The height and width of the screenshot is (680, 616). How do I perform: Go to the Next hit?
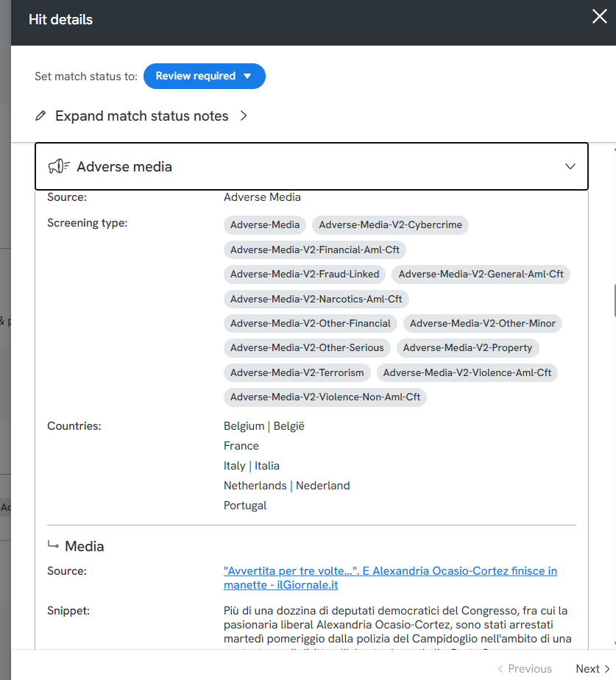click(x=592, y=669)
